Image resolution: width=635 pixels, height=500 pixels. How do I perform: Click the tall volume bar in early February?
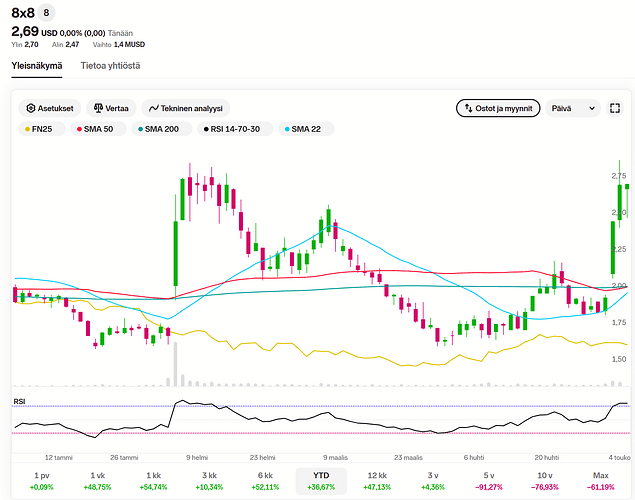coord(175,364)
